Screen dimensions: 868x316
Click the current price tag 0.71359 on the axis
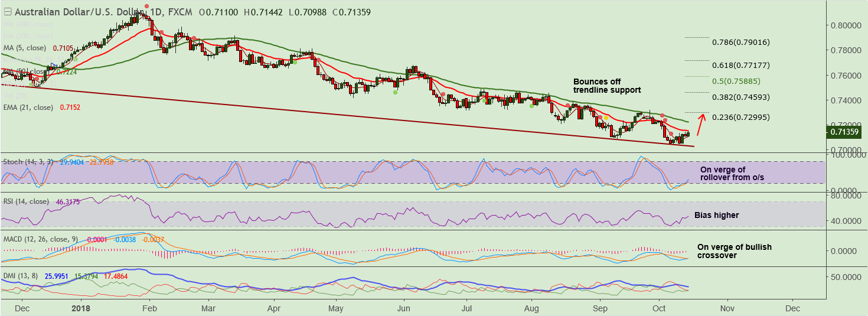[x=843, y=132]
